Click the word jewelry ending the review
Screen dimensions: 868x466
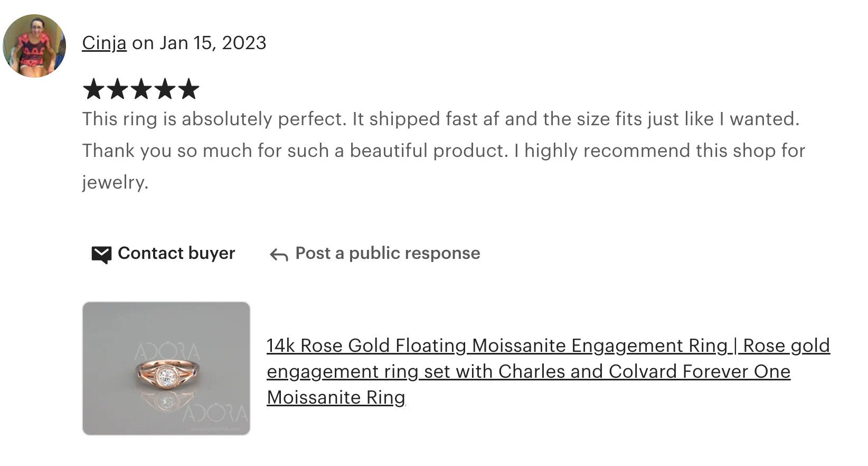(x=115, y=183)
